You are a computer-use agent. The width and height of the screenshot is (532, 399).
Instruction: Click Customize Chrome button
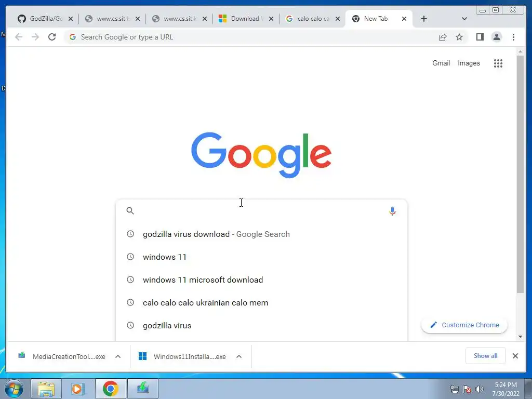click(464, 325)
